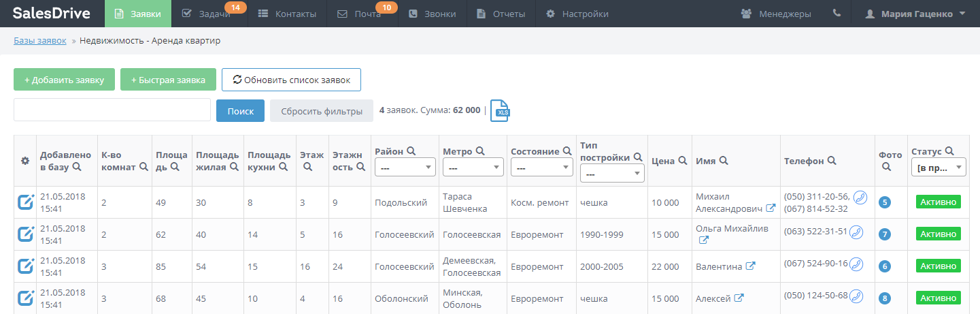The width and height of the screenshot is (980, 314).
Task: Click the search text field
Action: (112, 110)
